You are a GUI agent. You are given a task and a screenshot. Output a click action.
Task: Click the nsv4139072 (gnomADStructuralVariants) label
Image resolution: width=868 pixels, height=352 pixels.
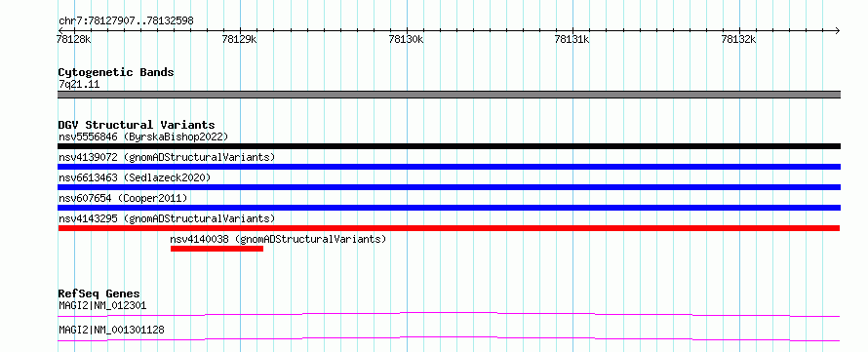(x=167, y=157)
